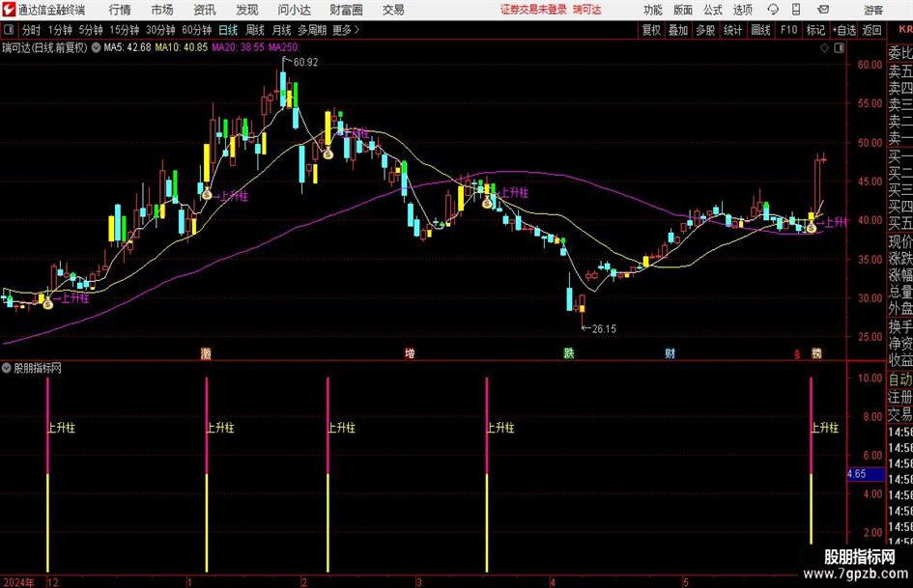This screenshot has height=588, width=913.
Task: Open the 功能 menu
Action: 653,10
